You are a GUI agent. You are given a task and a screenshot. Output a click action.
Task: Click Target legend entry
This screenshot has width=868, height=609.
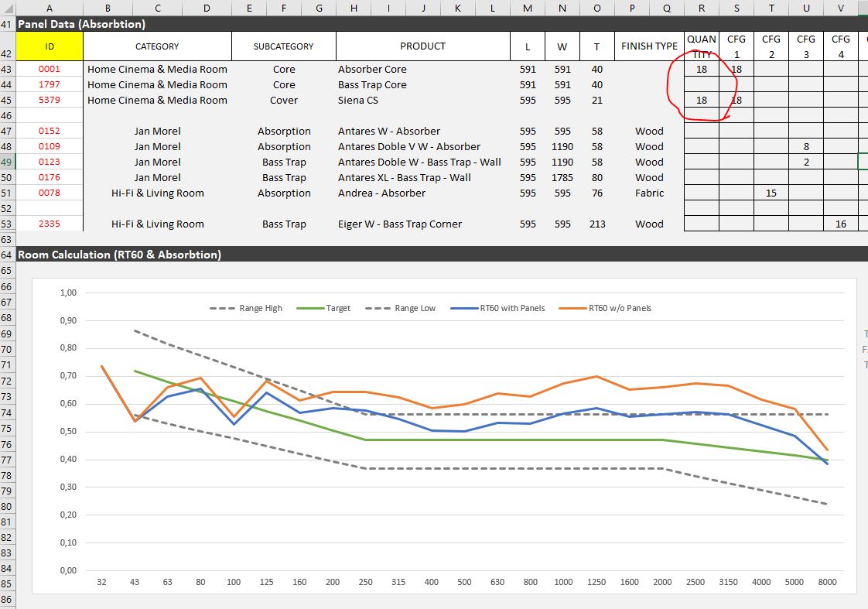point(324,309)
